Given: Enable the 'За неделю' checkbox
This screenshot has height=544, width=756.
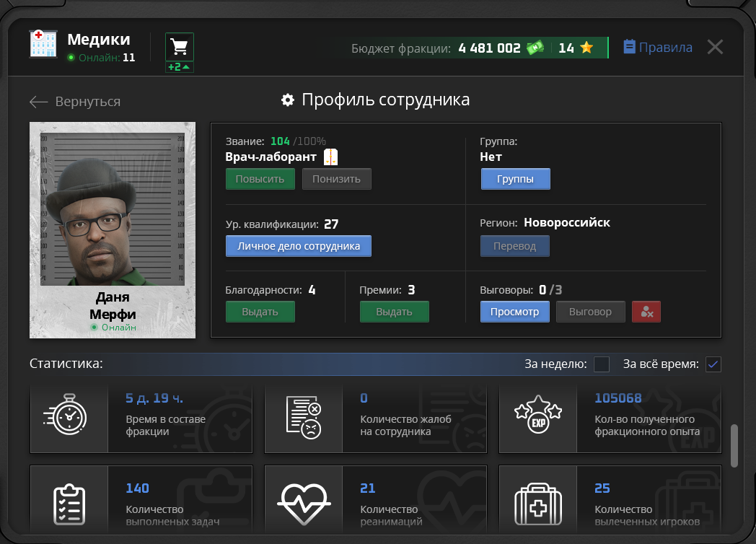Looking at the screenshot, I should (602, 364).
